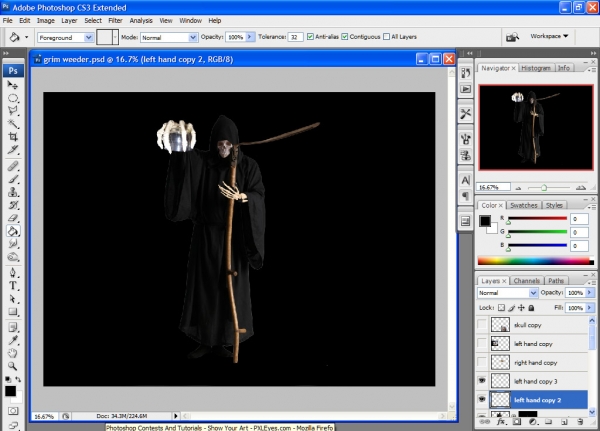This screenshot has height=431, width=600.
Task: Select the Hand tool
Action: pos(13,353)
